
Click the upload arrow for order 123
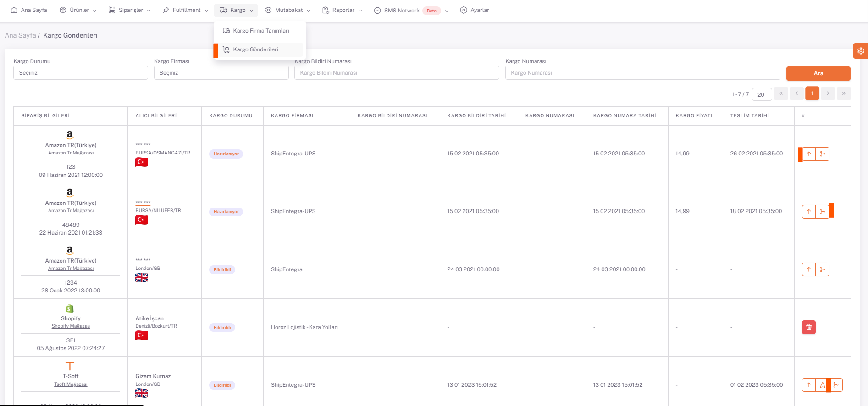tap(809, 154)
